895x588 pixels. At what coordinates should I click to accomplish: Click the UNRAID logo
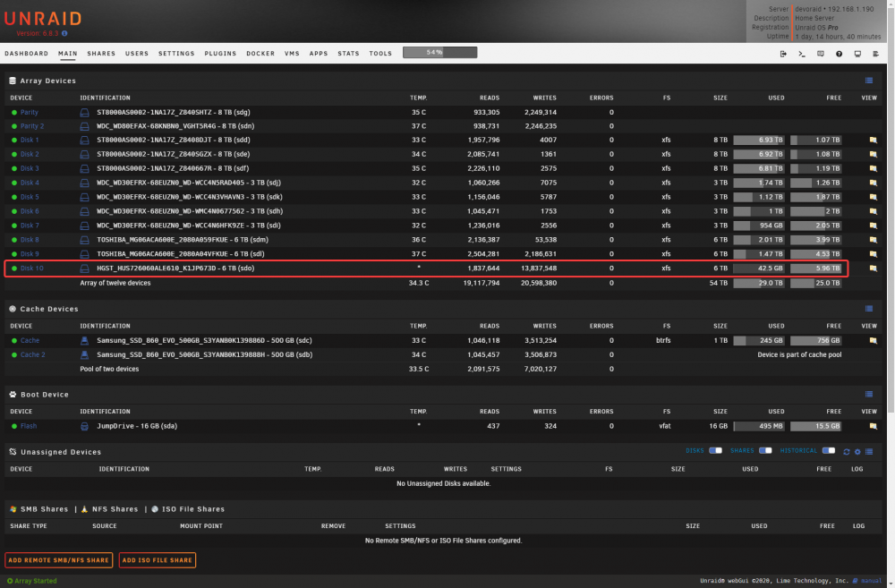(x=43, y=19)
